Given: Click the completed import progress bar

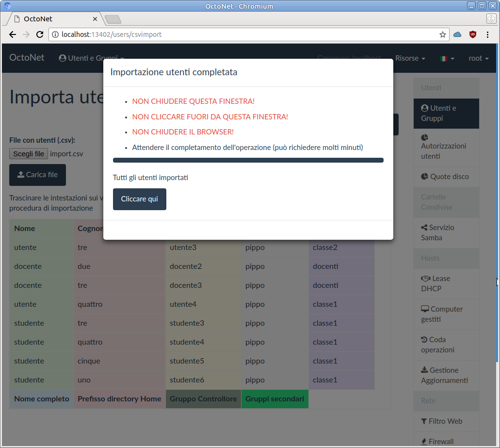Looking at the screenshot, I should [248, 160].
